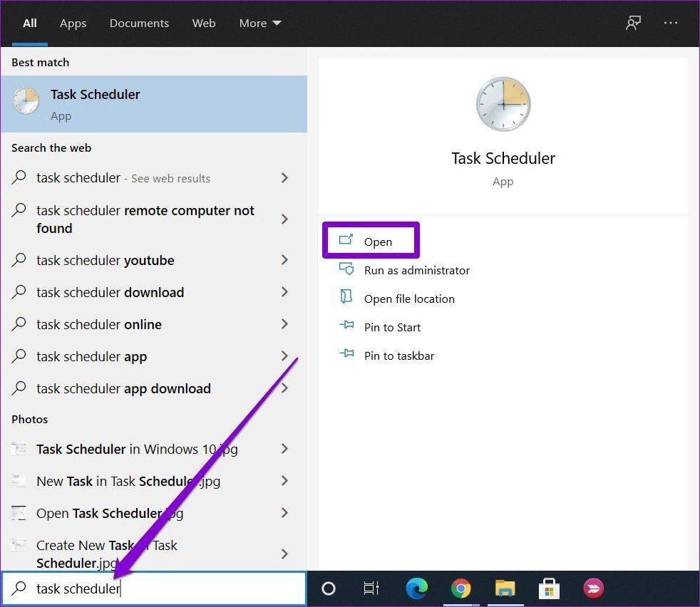Screen dimensions: 700x607
Task: Select the Task Scheduler best match result
Action: click(x=154, y=104)
